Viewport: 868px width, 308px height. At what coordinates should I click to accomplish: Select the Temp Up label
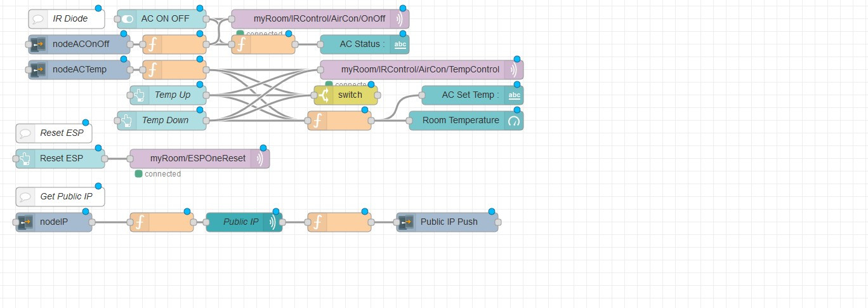pyautogui.click(x=173, y=95)
